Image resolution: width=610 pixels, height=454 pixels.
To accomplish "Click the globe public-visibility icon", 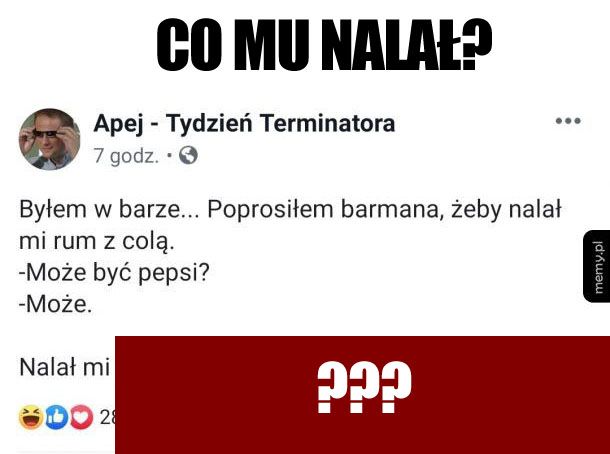I will (188, 156).
